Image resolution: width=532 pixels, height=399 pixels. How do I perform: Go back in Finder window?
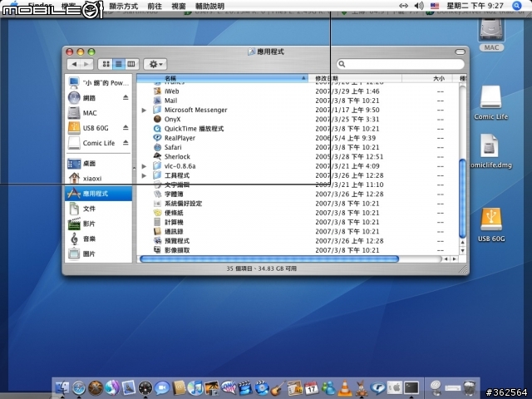[x=74, y=64]
